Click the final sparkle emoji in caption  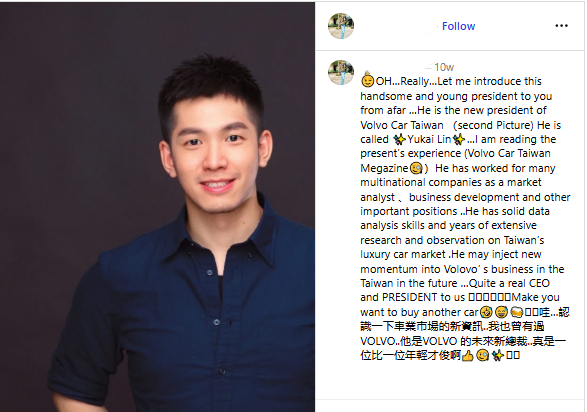(x=498, y=355)
